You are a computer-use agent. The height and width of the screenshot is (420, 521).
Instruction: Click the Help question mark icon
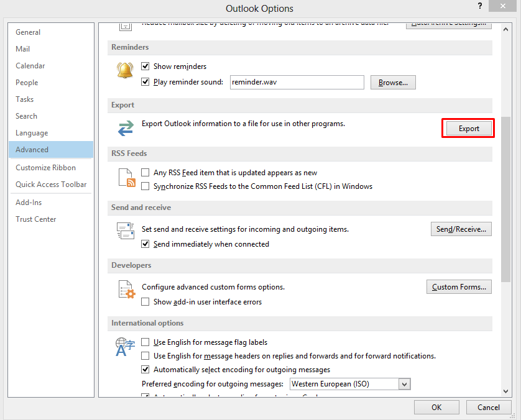tap(480, 7)
